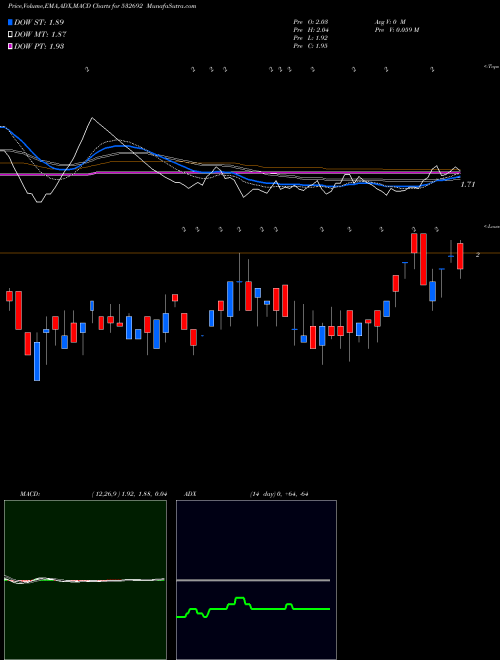
Task: Click the '1.71' EMA end label
Action: (468, 184)
